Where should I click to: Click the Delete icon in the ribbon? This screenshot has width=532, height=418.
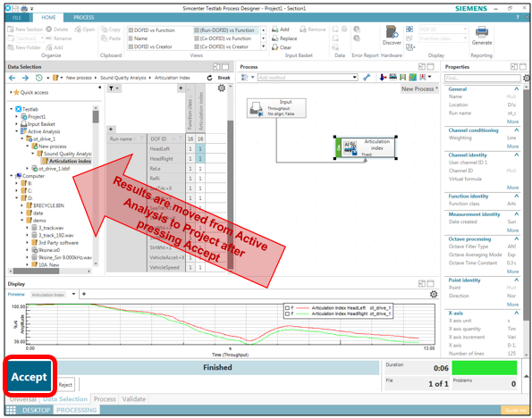click(49, 29)
